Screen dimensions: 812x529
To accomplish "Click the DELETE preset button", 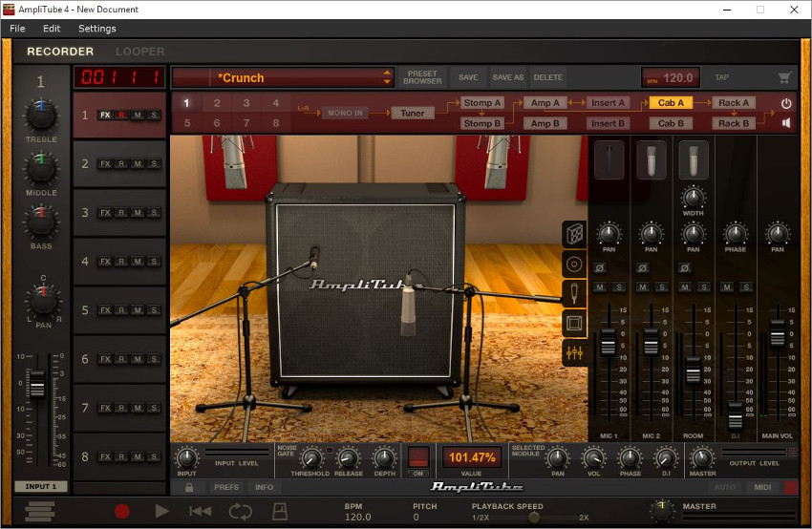I will [x=548, y=77].
